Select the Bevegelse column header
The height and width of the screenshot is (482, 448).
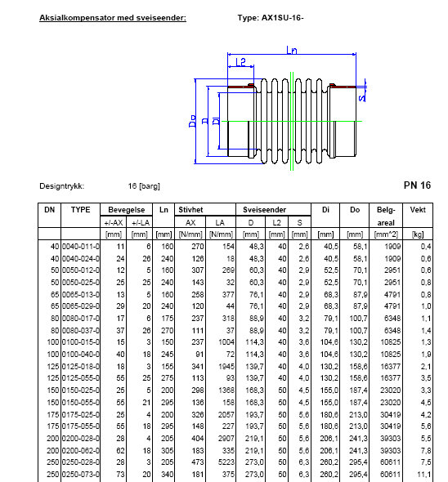coord(127,210)
